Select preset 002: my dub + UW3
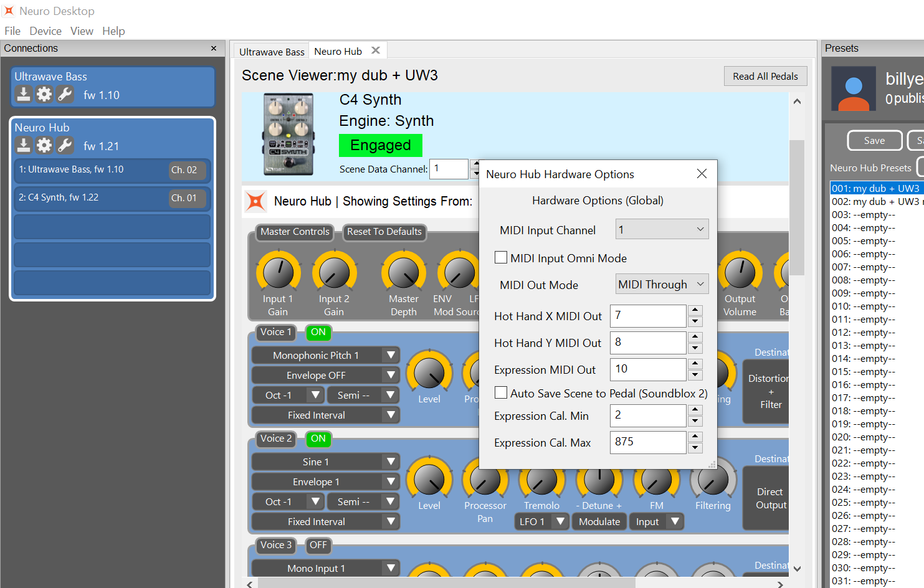The image size is (924, 588). tap(878, 201)
